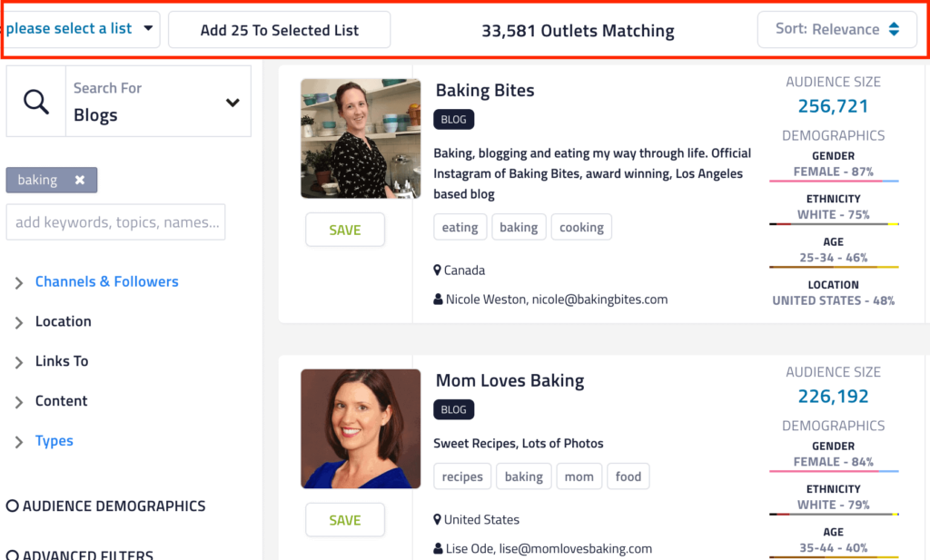The height and width of the screenshot is (560, 930).
Task: Click the person icon beside Nicole Weston
Action: pyautogui.click(x=439, y=300)
